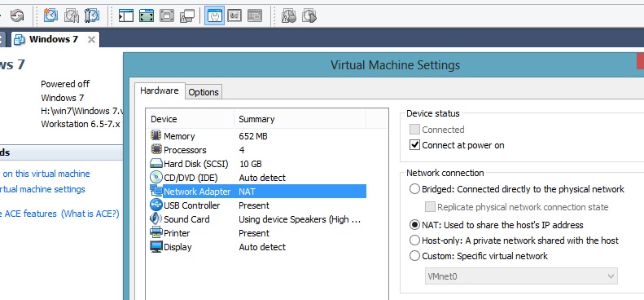Image resolution: width=644 pixels, height=300 pixels.
Task: Click the replay icon with play arrow
Action: pos(309,15)
